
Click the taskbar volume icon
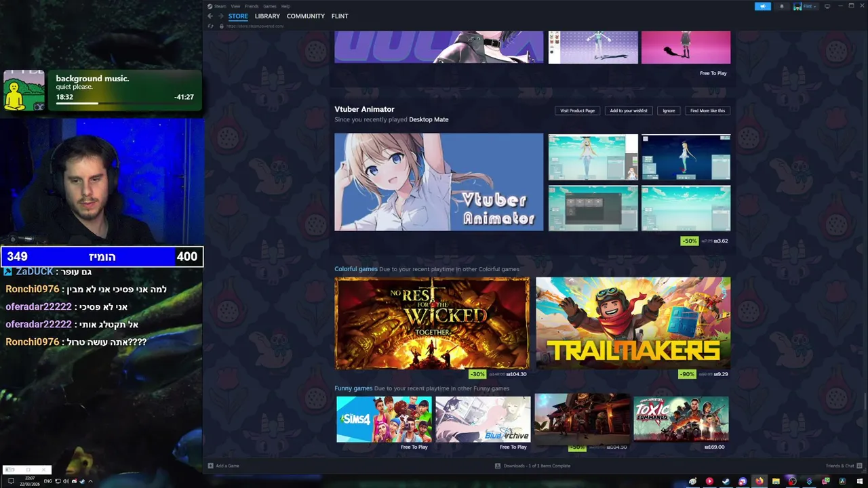pyautogui.click(x=66, y=481)
